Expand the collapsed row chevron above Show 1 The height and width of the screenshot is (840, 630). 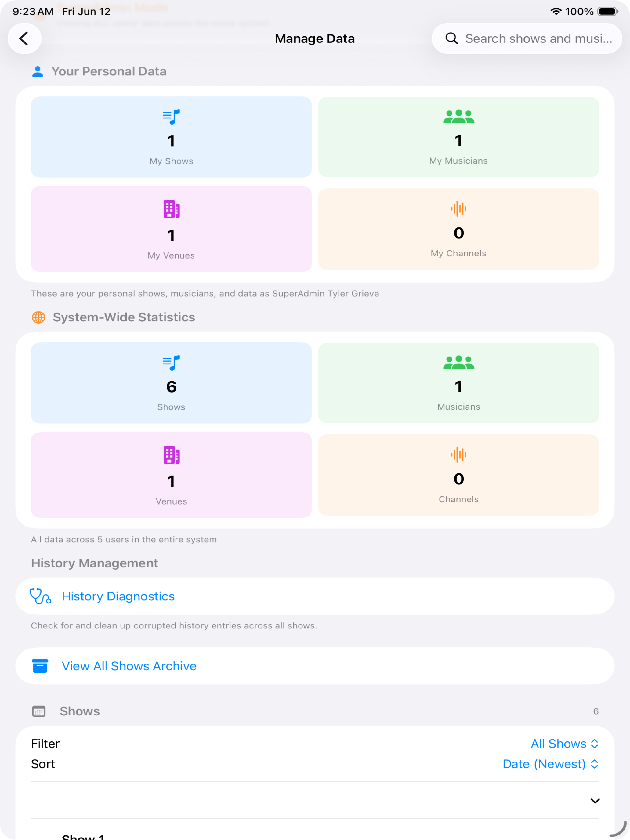pyautogui.click(x=595, y=801)
